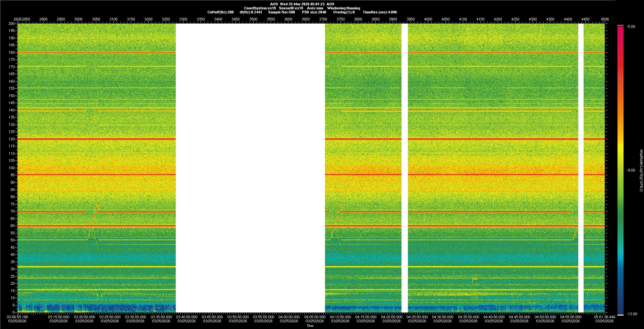Viewport: 644px width, 329px height.
Task: Click the -9.00 mark on the colorbar
Action: click(631, 171)
